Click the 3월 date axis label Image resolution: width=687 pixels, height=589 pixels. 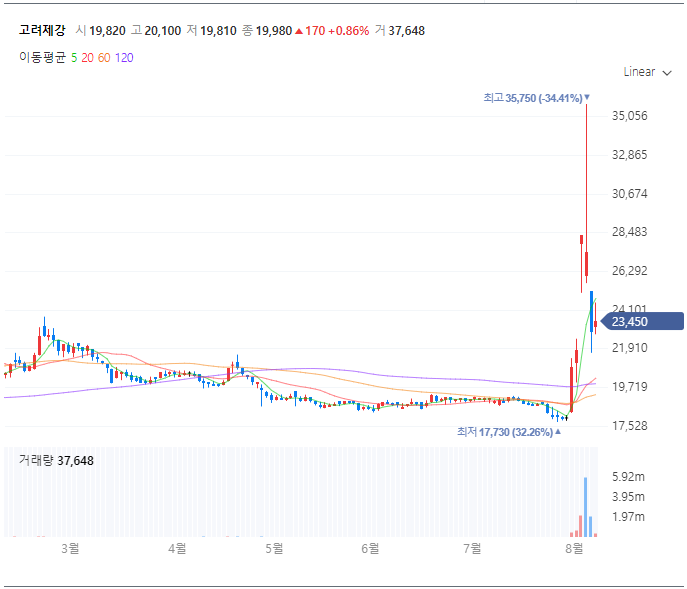point(70,548)
